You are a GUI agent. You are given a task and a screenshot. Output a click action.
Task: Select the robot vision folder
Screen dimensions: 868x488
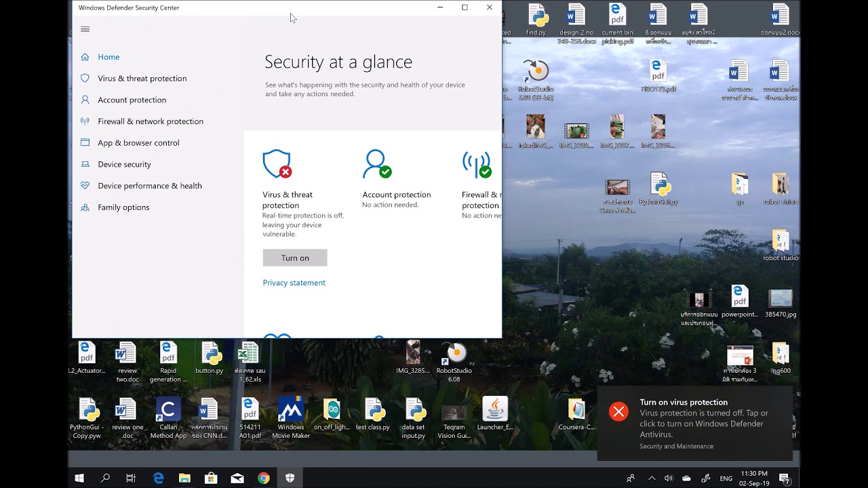pyautogui.click(x=781, y=189)
